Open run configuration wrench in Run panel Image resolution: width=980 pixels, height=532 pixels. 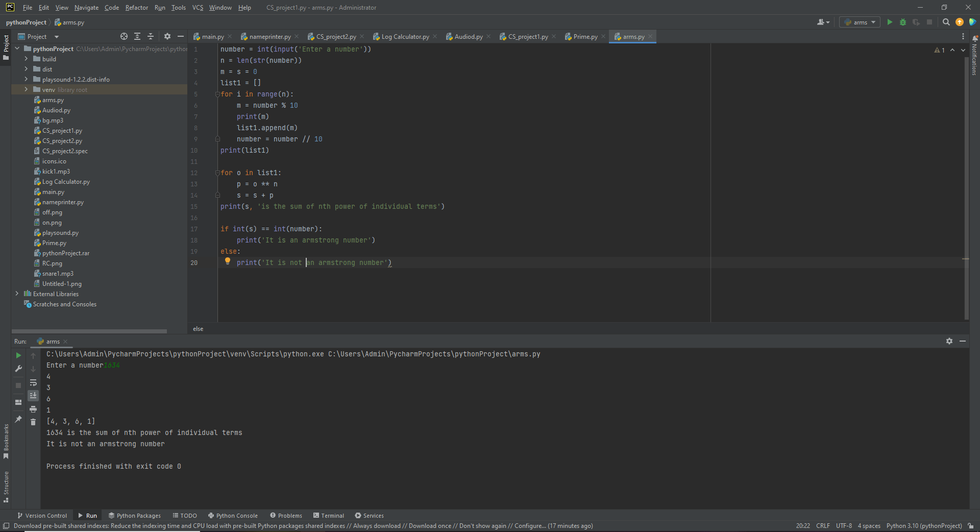tap(18, 369)
